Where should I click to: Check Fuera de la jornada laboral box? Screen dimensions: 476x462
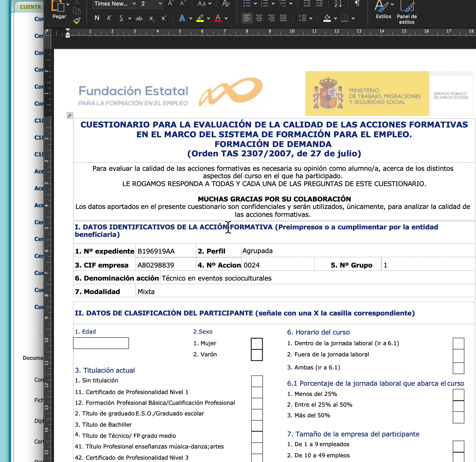pyautogui.click(x=458, y=356)
